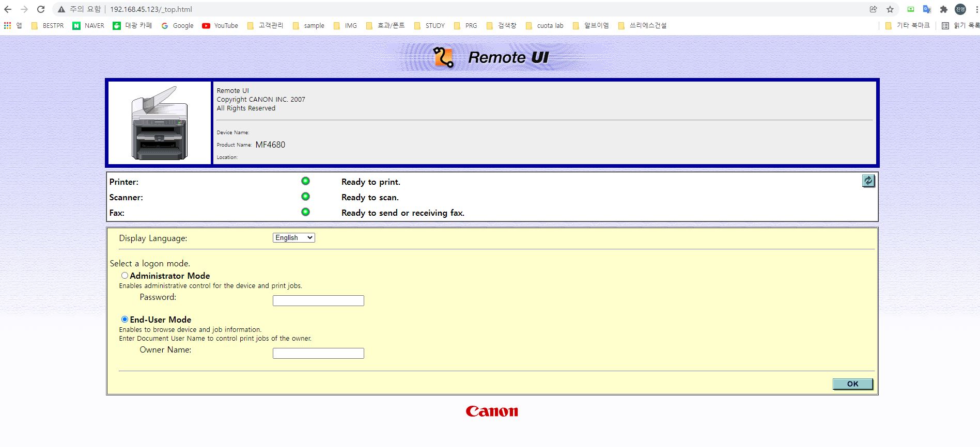This screenshot has width=980, height=447.
Task: Click the MF4680 product name text
Action: [270, 145]
